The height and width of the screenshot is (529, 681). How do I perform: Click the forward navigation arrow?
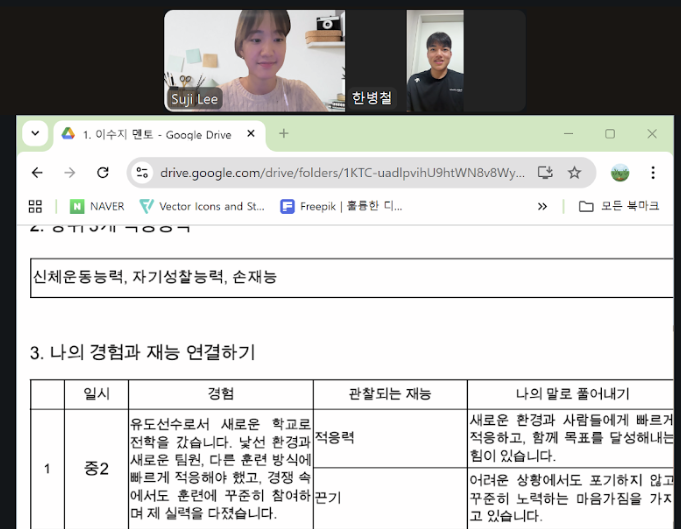69,173
